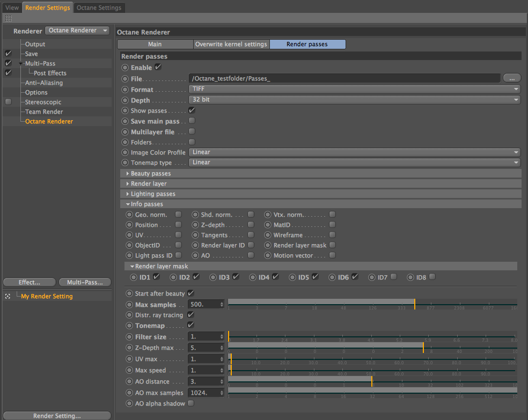Click the animation dot beside File path
This screenshot has height=420, width=528.
pyautogui.click(x=125, y=79)
